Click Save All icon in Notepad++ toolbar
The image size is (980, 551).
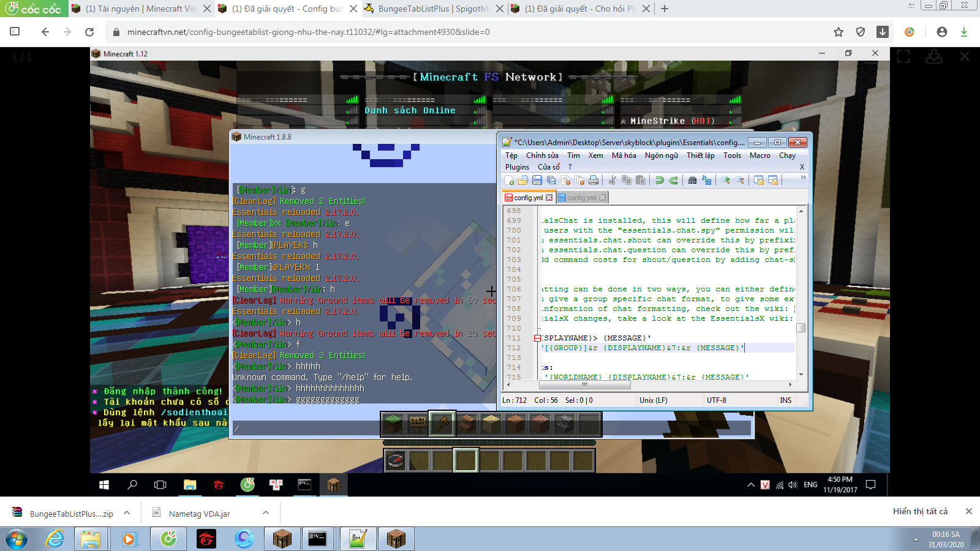click(x=551, y=180)
